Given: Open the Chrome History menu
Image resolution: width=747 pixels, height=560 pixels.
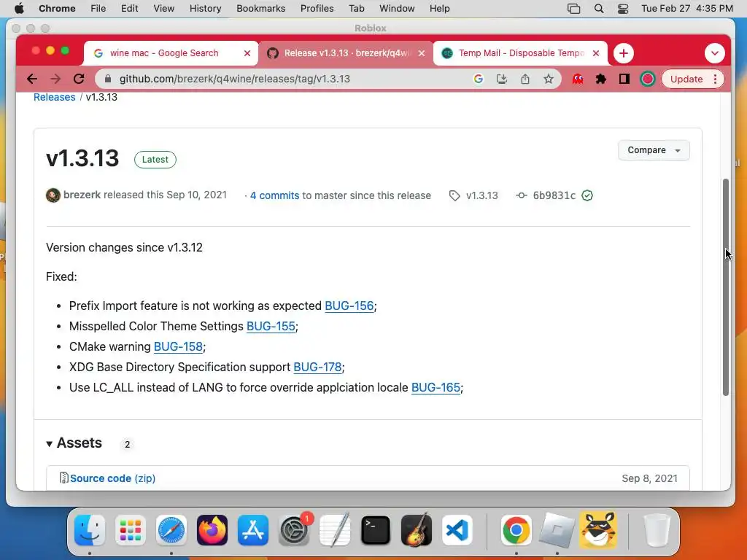Looking at the screenshot, I should (x=205, y=9).
